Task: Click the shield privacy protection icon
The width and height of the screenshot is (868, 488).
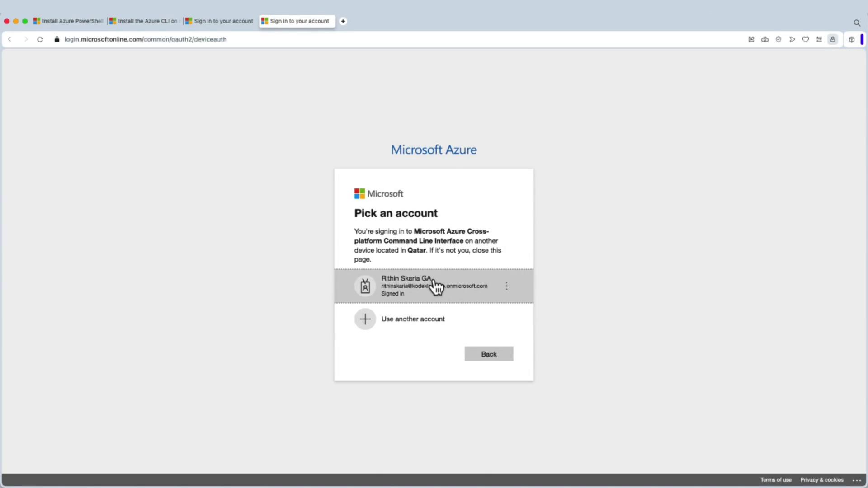Action: coord(778,39)
